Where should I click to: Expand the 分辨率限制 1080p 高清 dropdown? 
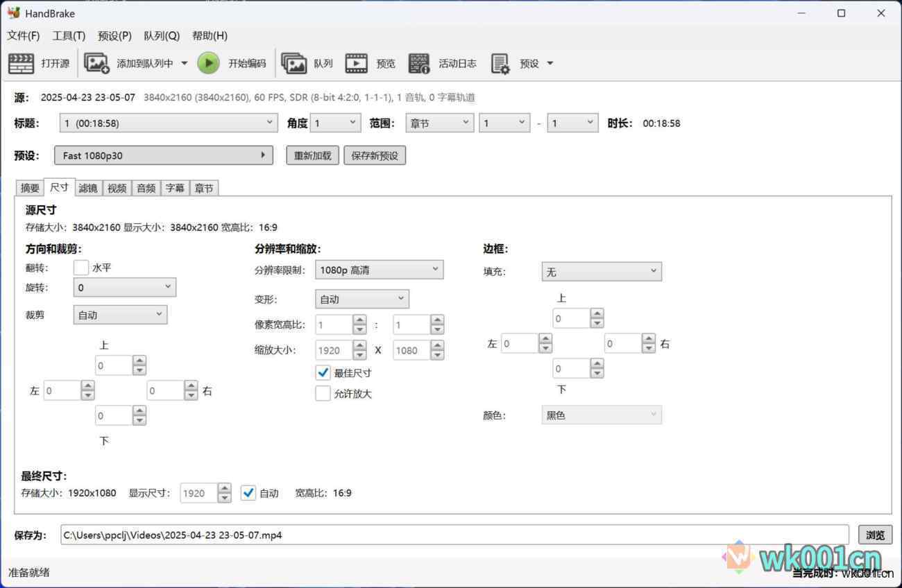click(379, 270)
